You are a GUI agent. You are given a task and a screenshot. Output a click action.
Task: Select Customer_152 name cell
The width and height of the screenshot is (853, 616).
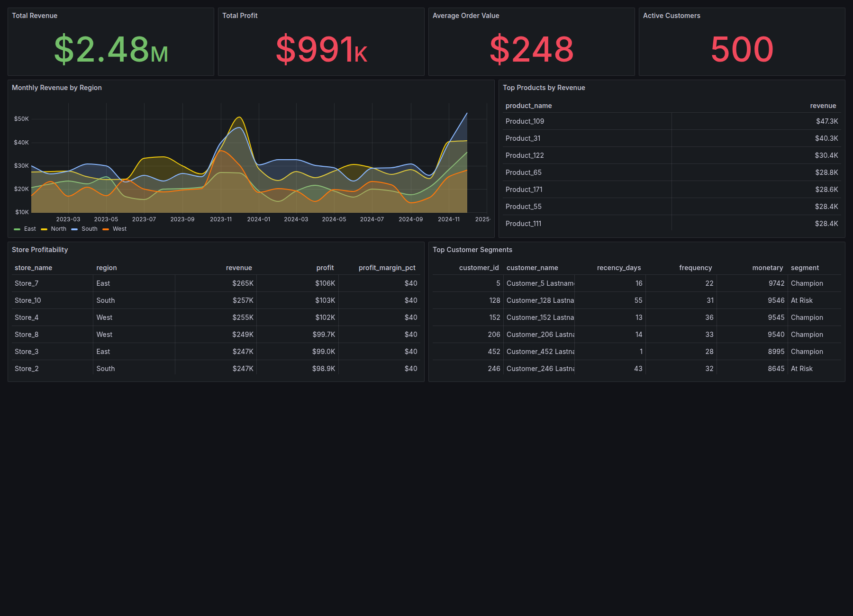[x=539, y=317]
